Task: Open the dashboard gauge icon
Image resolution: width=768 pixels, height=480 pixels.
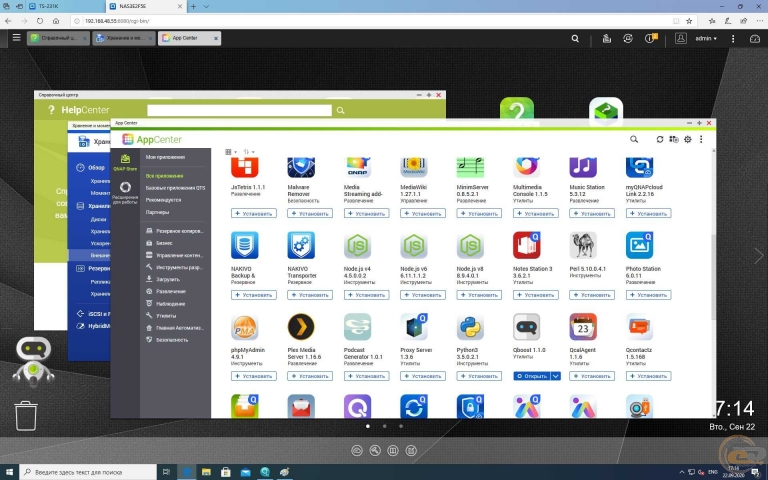Action: coord(755,38)
